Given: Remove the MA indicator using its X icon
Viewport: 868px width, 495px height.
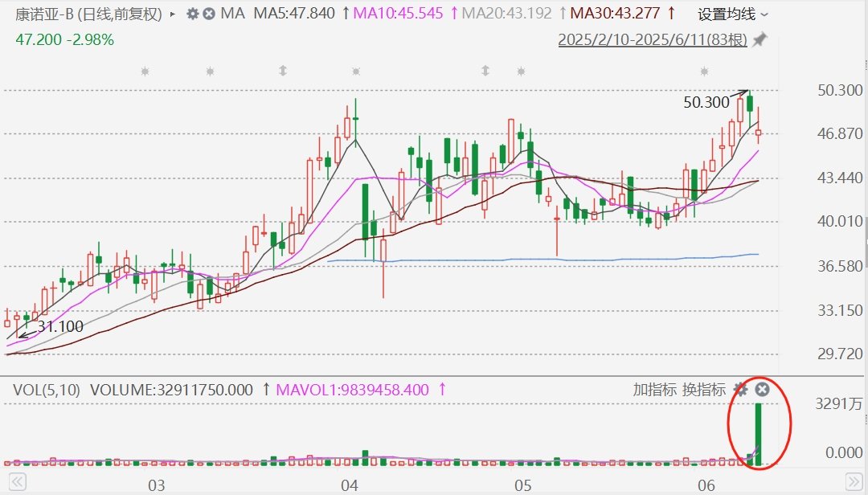Looking at the screenshot, I should pyautogui.click(x=209, y=14).
